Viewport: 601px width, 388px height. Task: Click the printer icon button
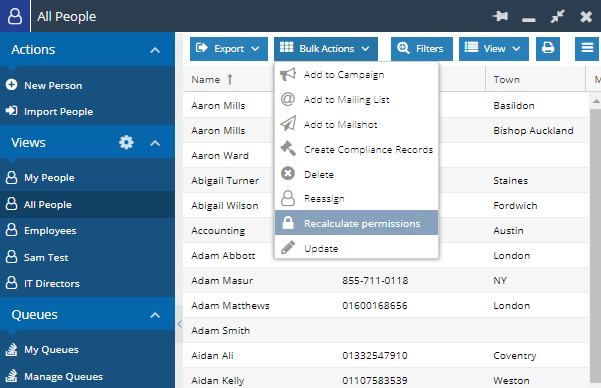(x=548, y=49)
